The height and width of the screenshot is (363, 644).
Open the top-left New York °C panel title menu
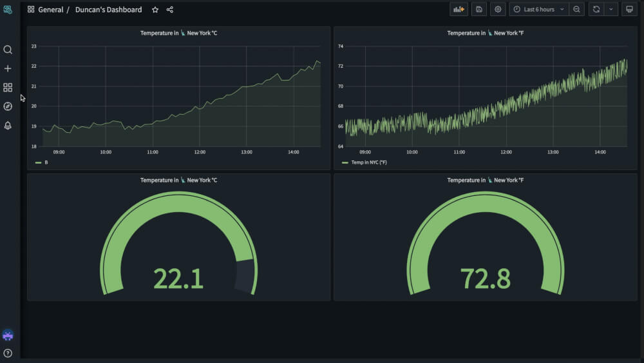[178, 33]
